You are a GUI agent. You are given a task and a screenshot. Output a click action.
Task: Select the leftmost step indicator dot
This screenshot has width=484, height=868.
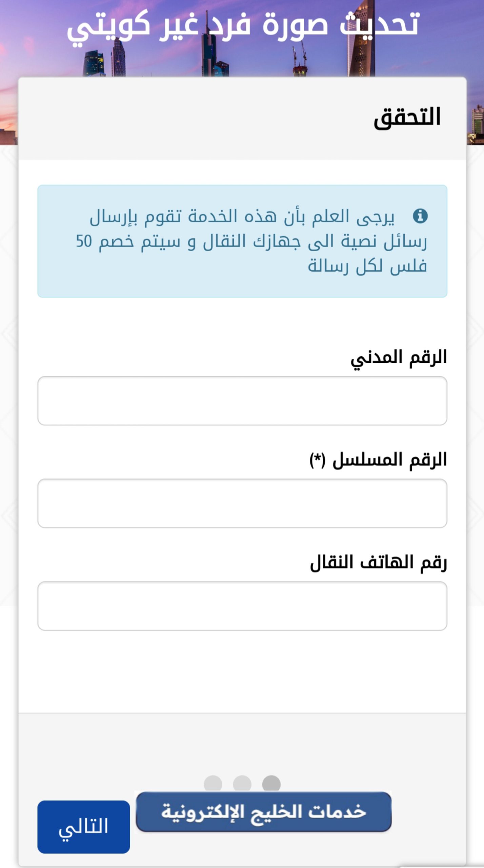click(x=213, y=784)
